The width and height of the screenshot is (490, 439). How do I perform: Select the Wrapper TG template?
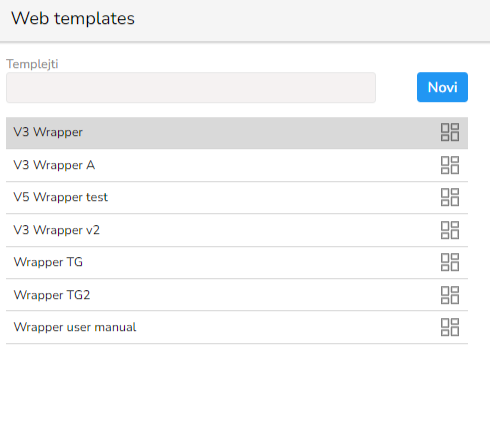[x=237, y=263]
